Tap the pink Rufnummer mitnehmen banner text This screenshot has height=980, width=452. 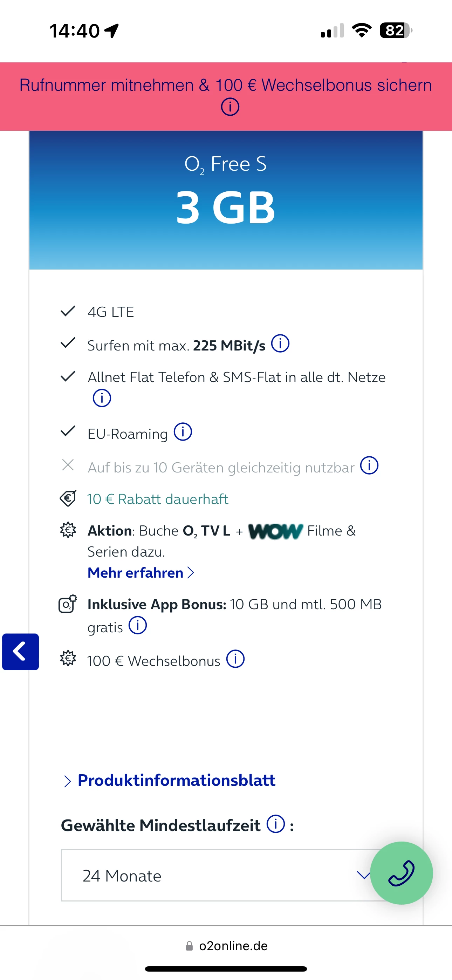226,85
